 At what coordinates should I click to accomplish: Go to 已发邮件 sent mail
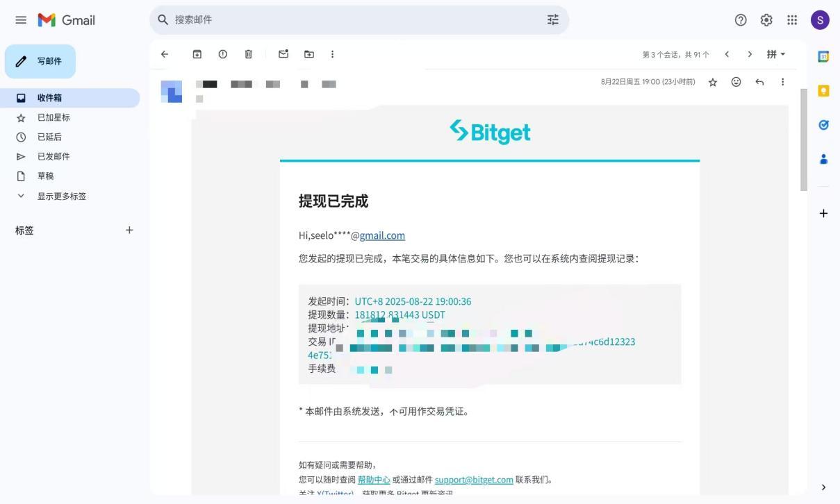pyautogui.click(x=53, y=156)
